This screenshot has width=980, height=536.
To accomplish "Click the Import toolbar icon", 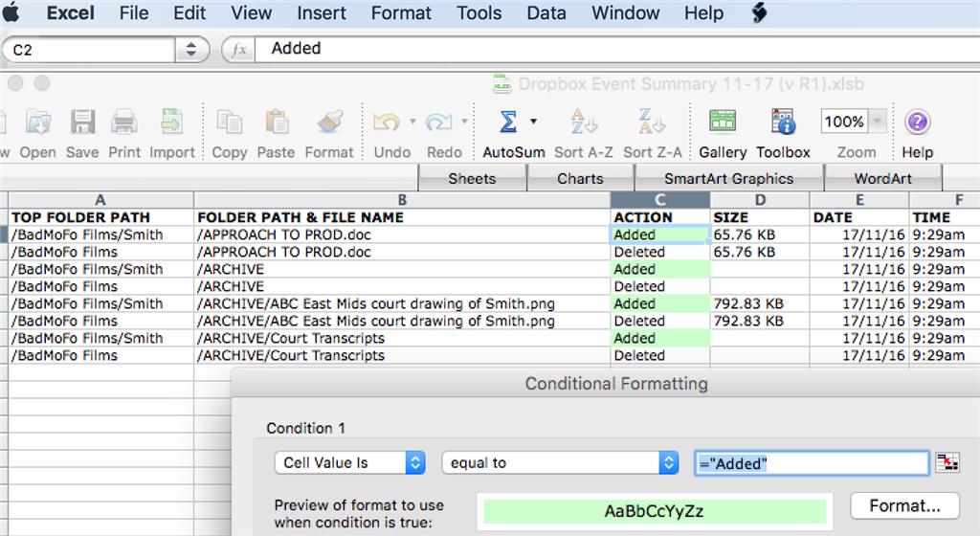I will (171, 123).
